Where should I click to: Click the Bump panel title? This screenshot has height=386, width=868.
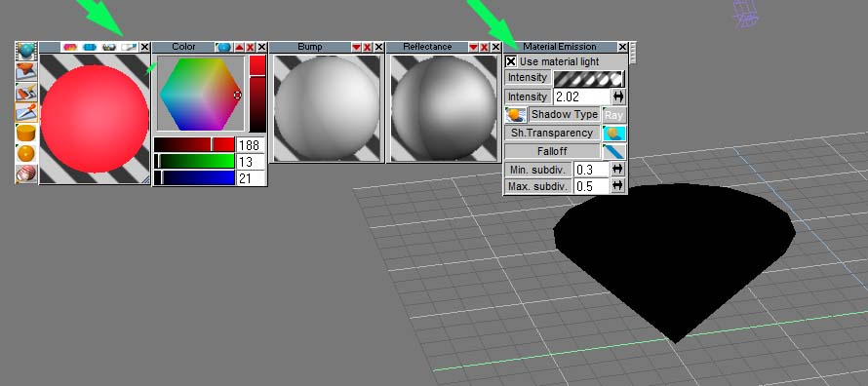pyautogui.click(x=310, y=47)
